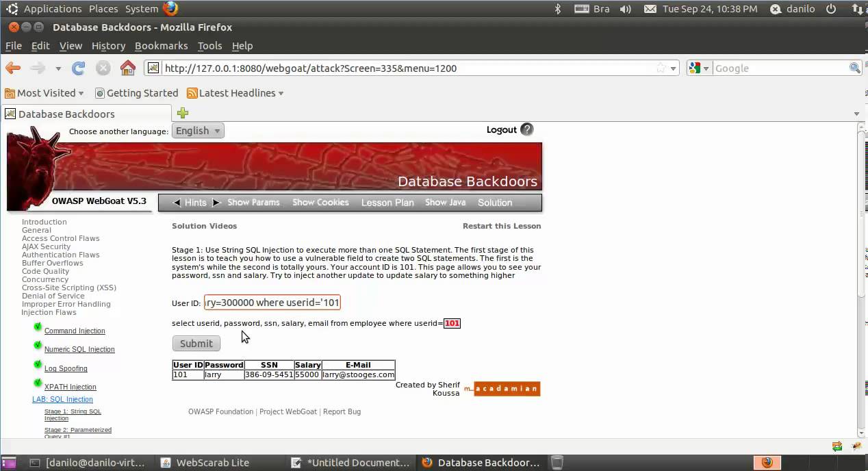
Task: Open the Lesson Plan
Action: point(387,203)
